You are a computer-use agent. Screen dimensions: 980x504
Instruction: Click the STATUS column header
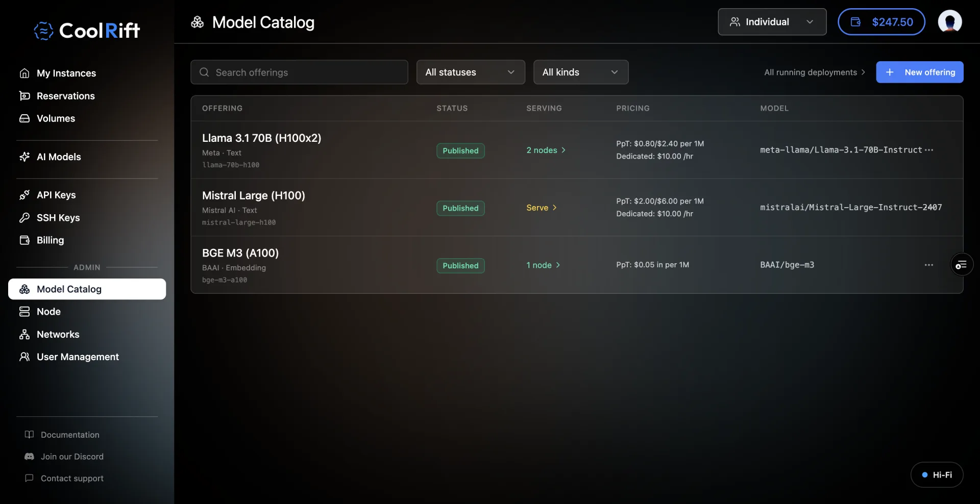tap(452, 108)
